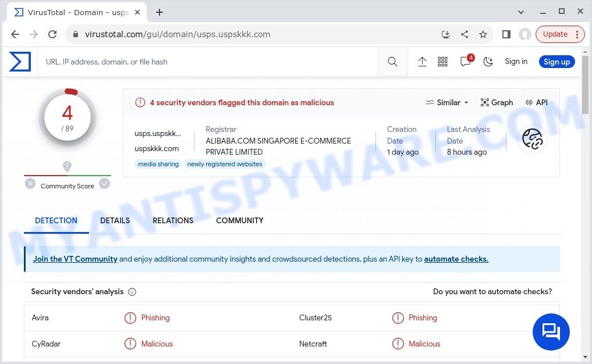Click the Avira vendor name

click(40, 318)
